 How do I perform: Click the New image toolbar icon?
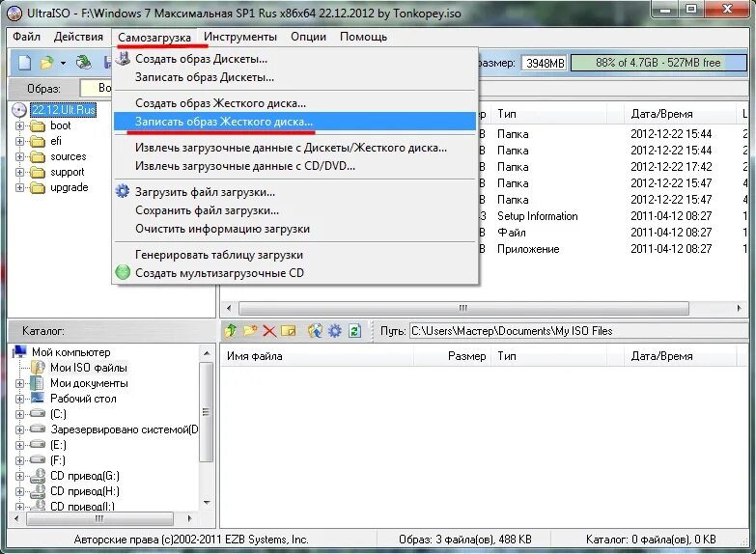(24, 63)
